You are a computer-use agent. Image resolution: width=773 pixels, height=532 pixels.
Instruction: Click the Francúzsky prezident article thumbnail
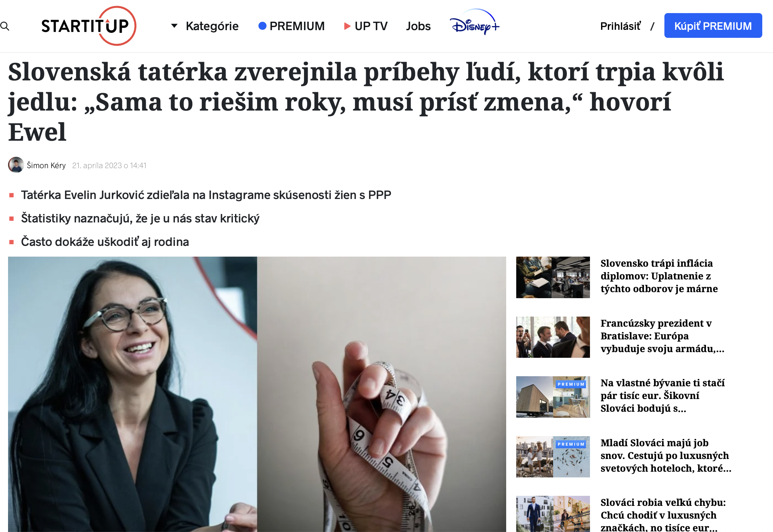pos(553,337)
